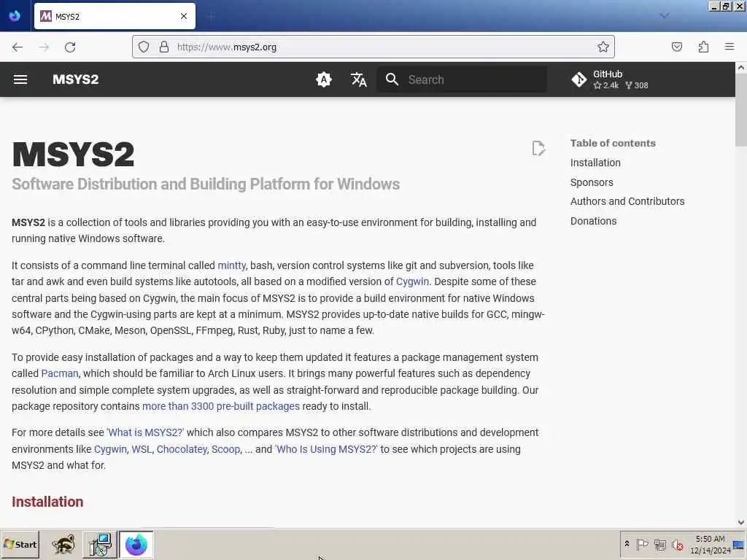Viewport: 747px width, 560px height.
Task: Click the address bar URL
Action: coord(227,47)
